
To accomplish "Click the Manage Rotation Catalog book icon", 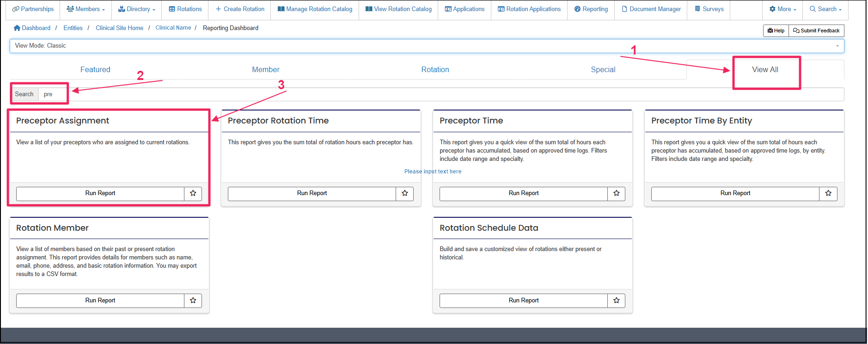I will point(281,9).
